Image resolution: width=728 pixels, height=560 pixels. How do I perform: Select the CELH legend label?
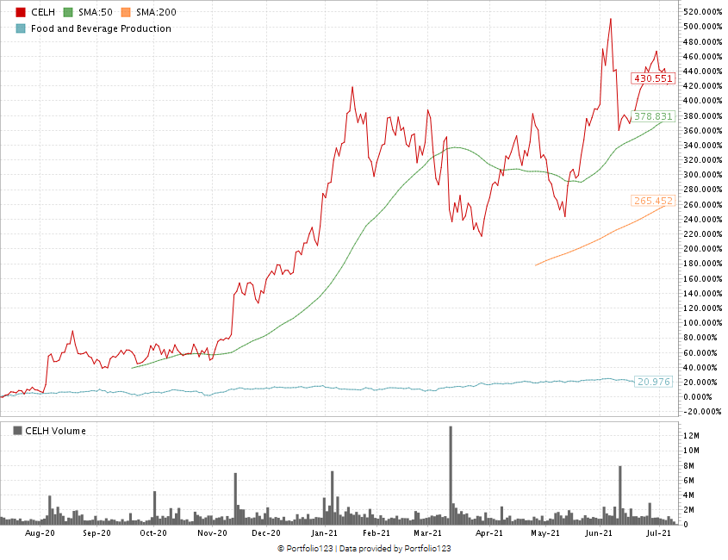pos(43,12)
